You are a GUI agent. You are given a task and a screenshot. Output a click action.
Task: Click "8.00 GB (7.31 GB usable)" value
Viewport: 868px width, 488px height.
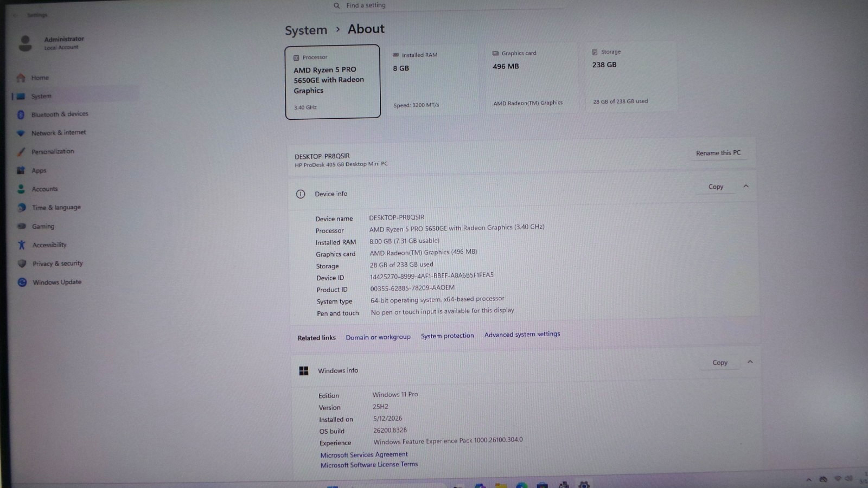coord(404,241)
